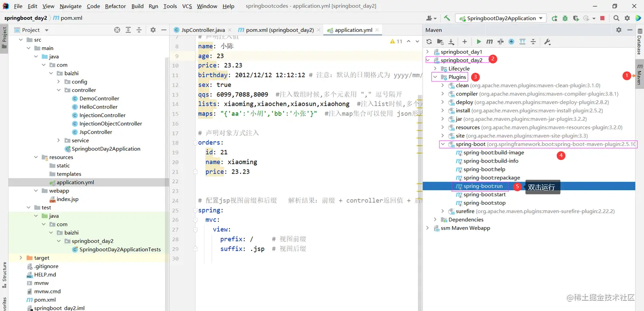Open Project view selector dropdown
The image size is (644, 311).
coord(32,30)
